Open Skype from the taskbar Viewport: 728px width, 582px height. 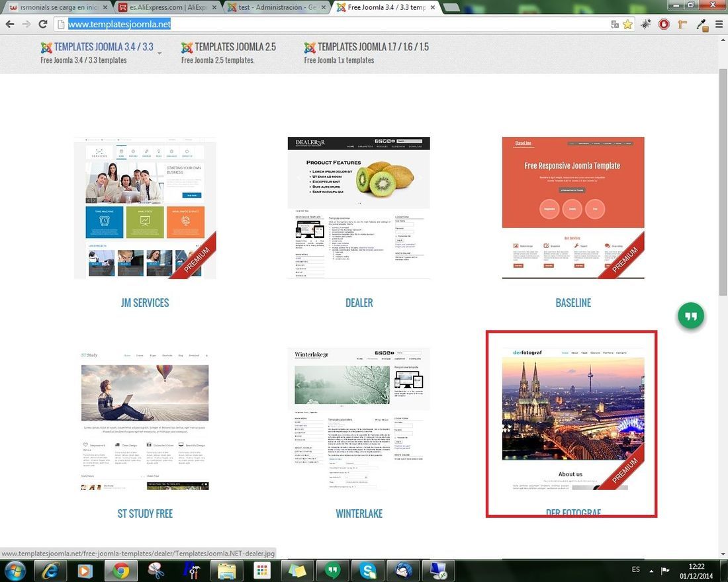tap(368, 571)
